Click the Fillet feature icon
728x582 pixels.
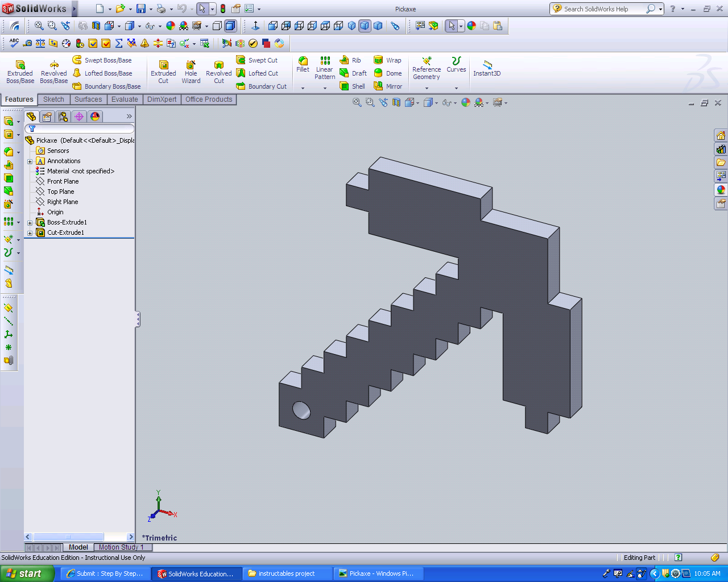tap(303, 64)
